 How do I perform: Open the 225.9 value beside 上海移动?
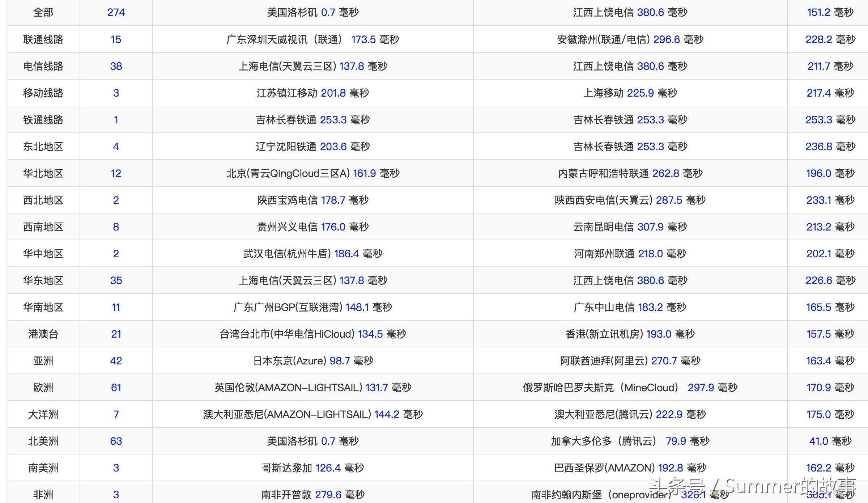click(640, 93)
